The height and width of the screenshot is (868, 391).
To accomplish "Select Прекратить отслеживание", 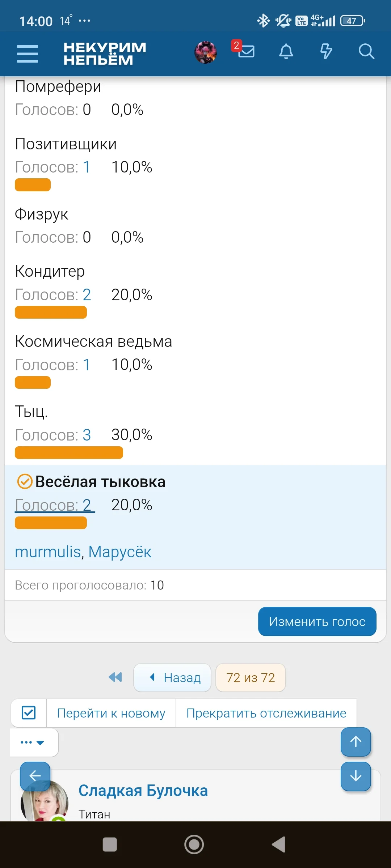I will [x=266, y=712].
